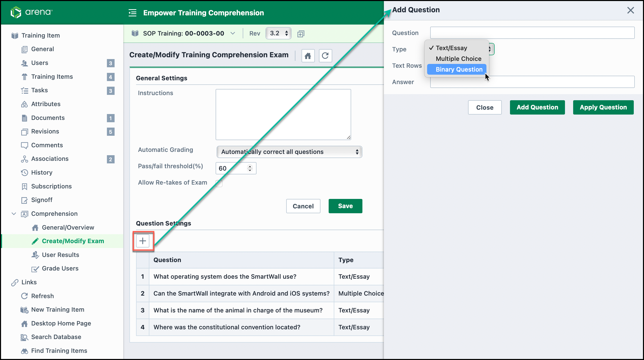Select question row 'Where was the constitutional convention located?'

(x=260, y=327)
